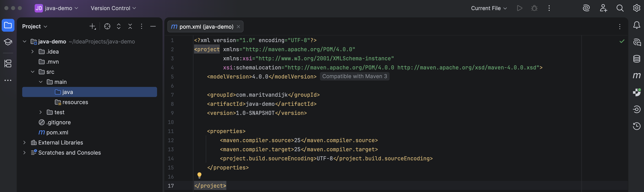
Task: Click the yellow intention lightbulb in editor
Action: pos(199,175)
